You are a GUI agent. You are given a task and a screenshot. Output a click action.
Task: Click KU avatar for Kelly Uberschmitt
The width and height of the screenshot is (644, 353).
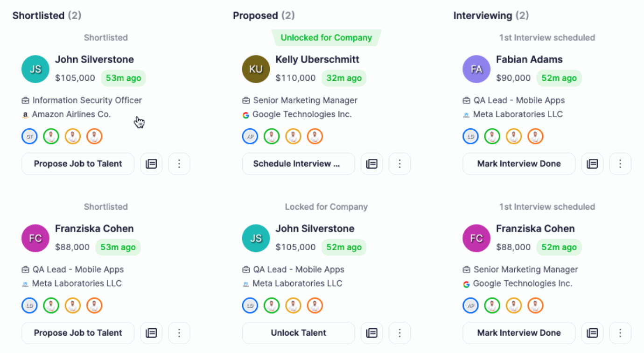(x=256, y=69)
